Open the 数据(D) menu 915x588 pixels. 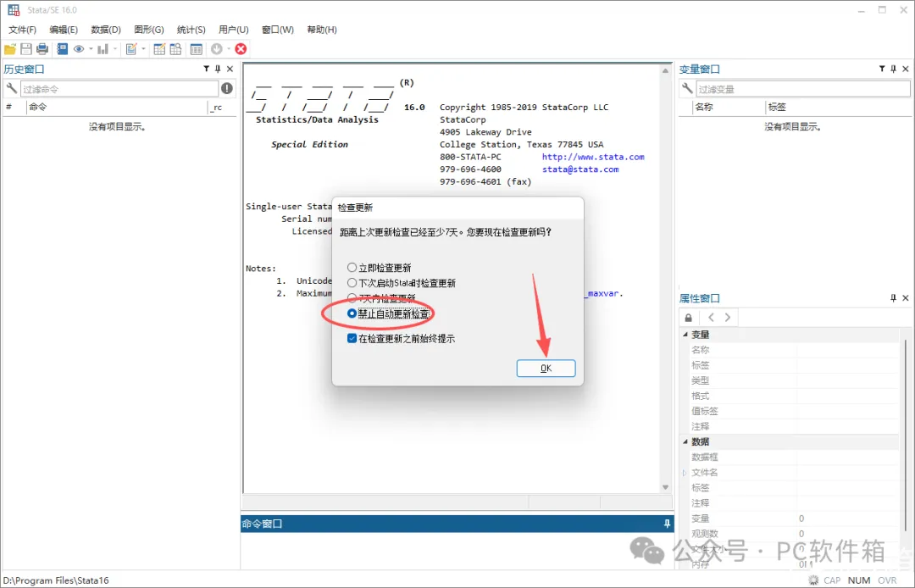[x=106, y=30]
